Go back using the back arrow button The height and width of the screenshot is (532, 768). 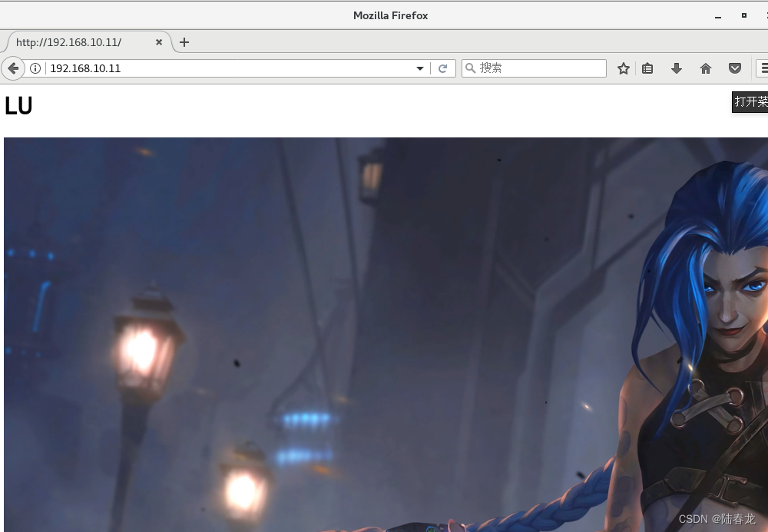[x=13, y=68]
